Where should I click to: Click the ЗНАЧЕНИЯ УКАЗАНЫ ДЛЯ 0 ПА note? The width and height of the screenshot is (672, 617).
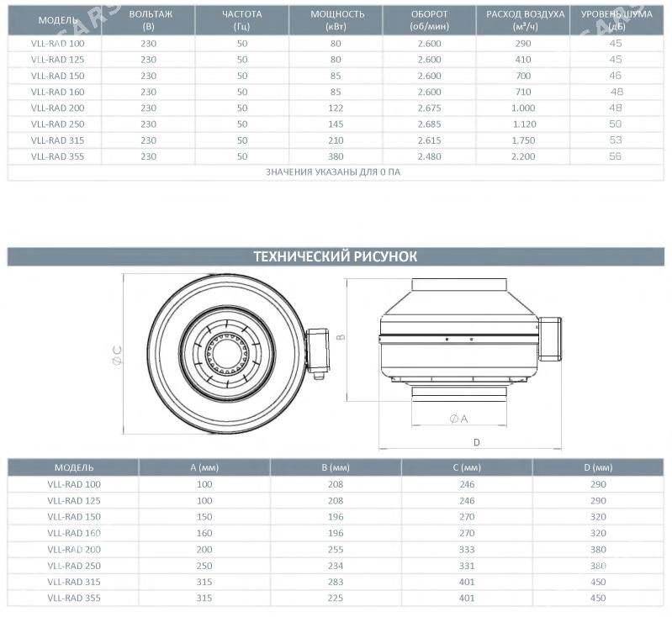[x=336, y=172]
